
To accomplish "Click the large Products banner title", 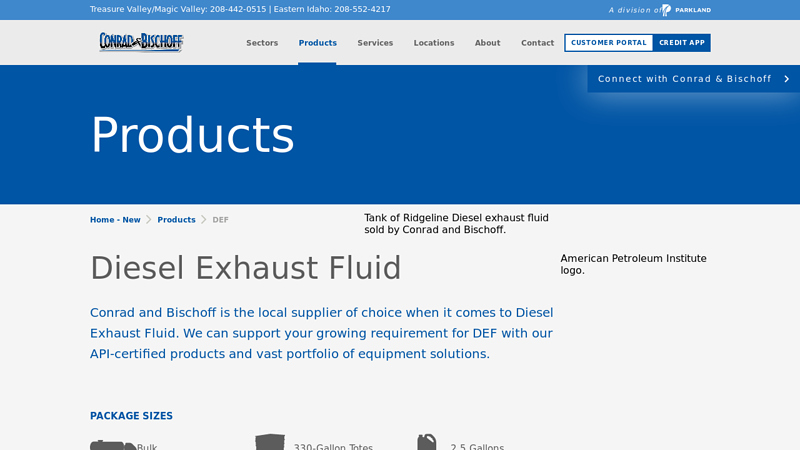I will click(x=192, y=135).
